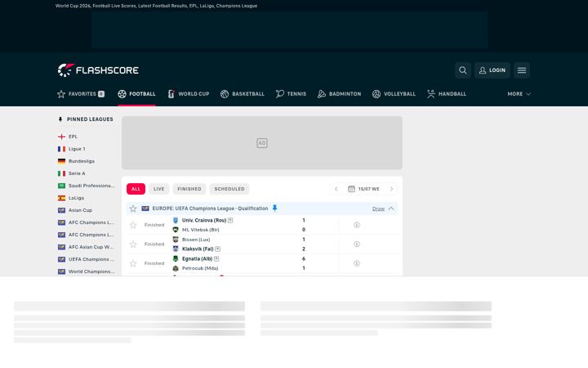This screenshot has height=368, width=588.
Task: Open Egnatia (Alb) team row
Action: click(x=198, y=258)
